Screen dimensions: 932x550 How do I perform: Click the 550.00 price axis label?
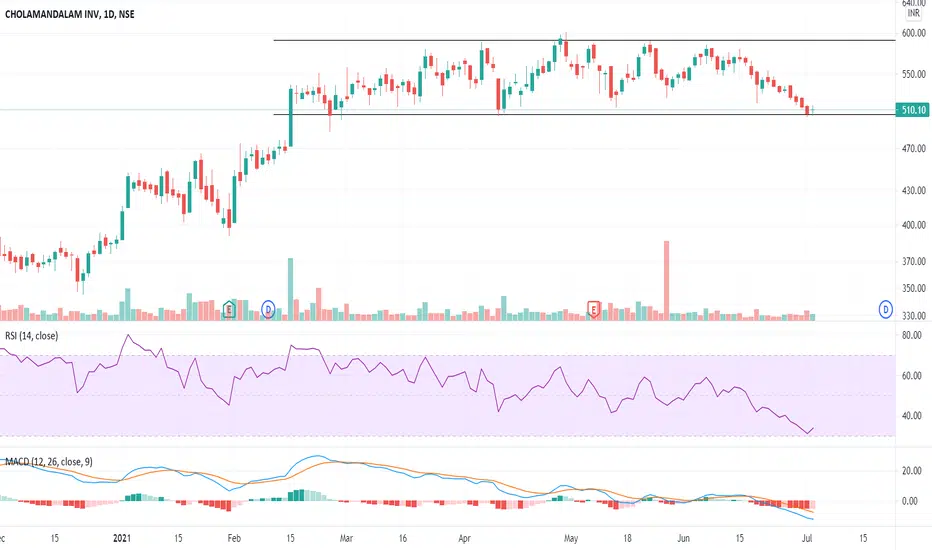tap(914, 74)
